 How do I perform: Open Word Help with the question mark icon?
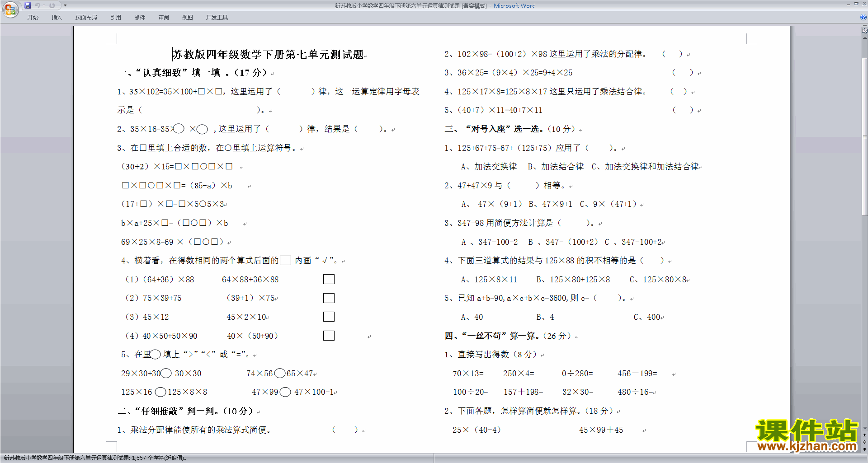point(863,17)
